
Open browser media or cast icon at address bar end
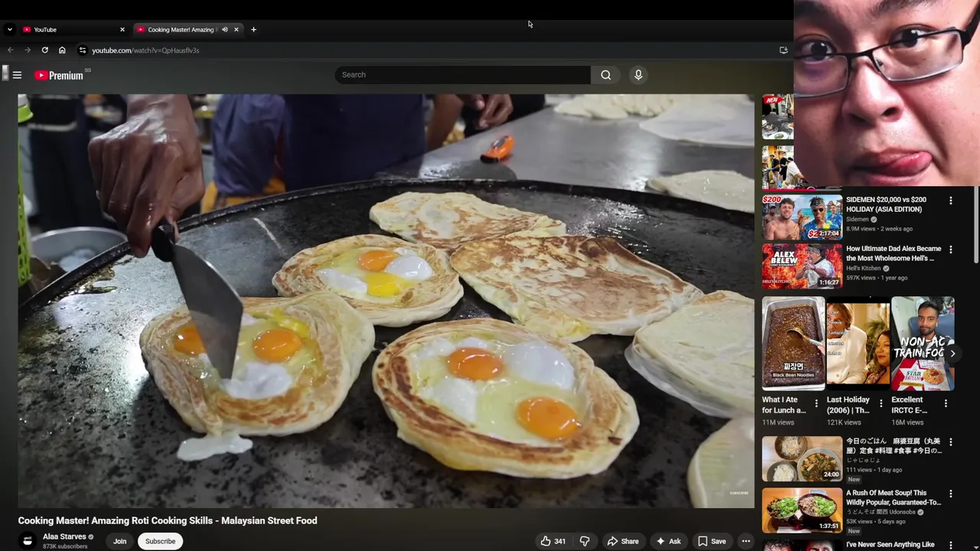(x=783, y=51)
